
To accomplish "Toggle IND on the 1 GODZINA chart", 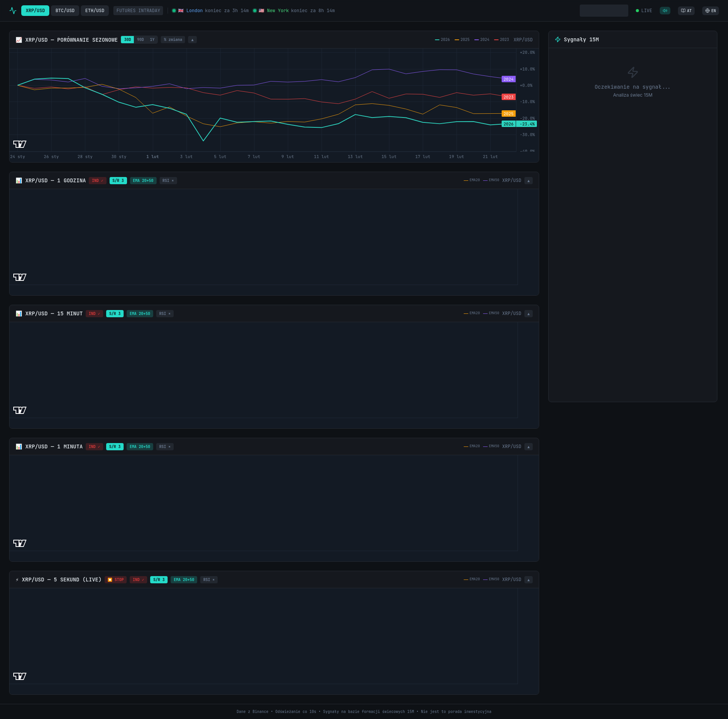I will [97, 180].
